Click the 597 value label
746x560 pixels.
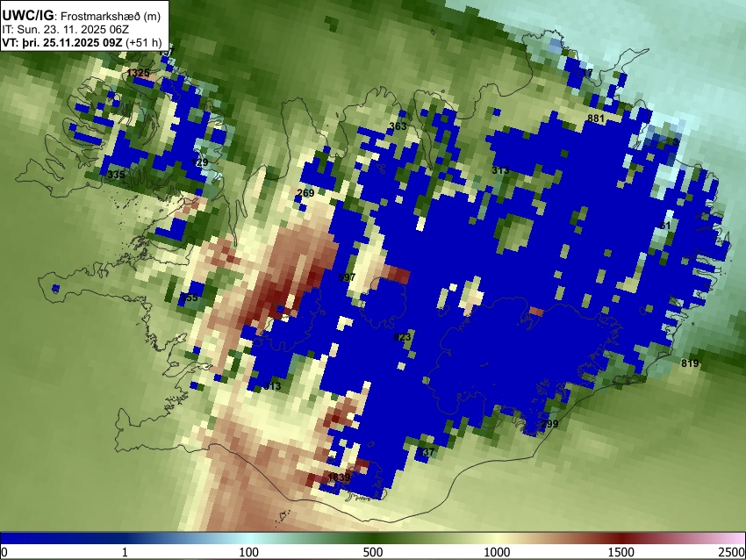pos(347,277)
